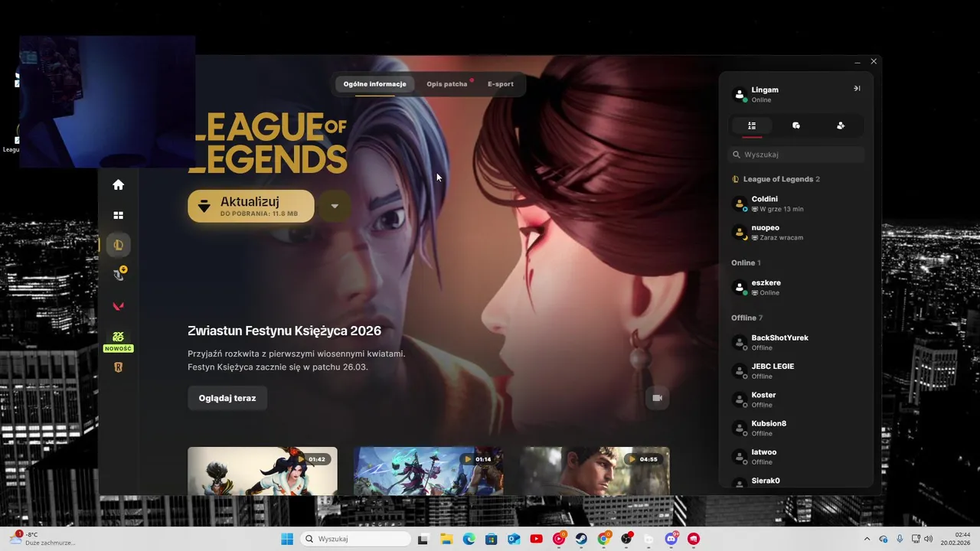
Task: Click the friends search field Wyszukaj
Action: pos(796,155)
